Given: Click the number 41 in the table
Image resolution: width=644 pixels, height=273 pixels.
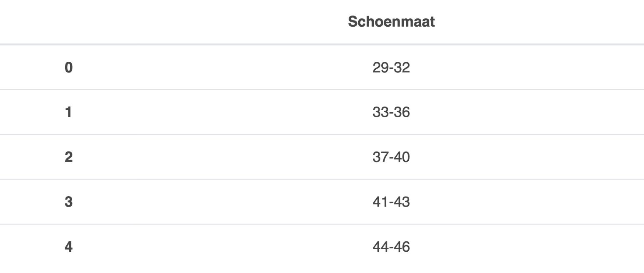Looking at the screenshot, I should coord(380,202).
